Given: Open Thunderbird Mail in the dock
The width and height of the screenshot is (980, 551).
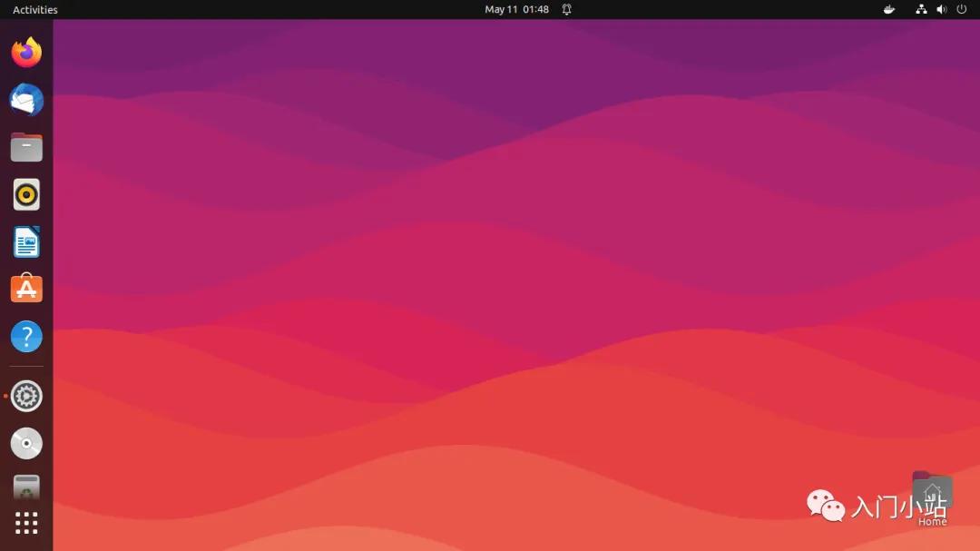Looking at the screenshot, I should (x=26, y=100).
